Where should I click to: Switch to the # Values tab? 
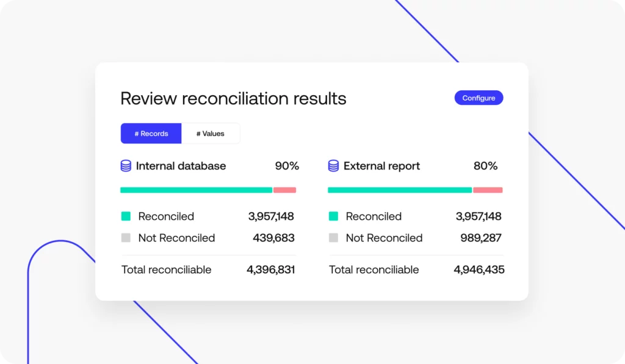tap(211, 134)
